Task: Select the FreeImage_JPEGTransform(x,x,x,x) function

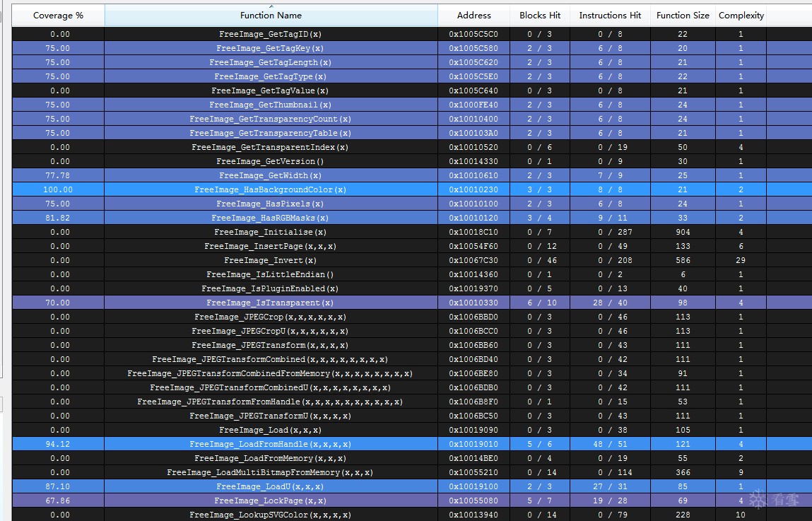Action: tap(271, 346)
